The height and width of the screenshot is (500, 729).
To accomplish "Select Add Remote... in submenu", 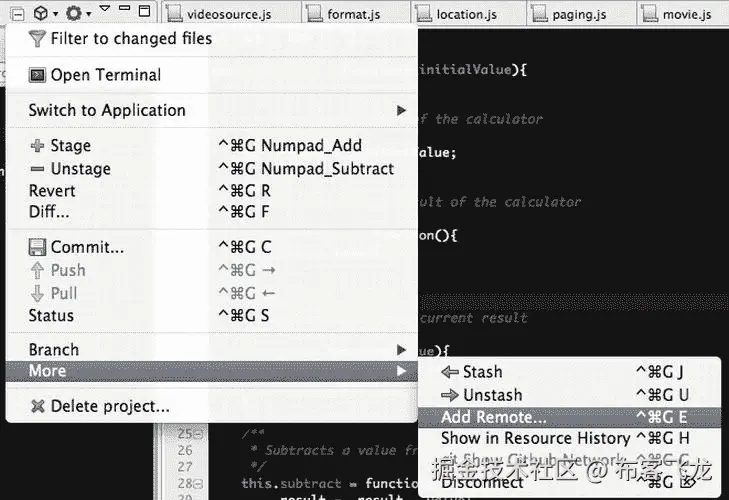I will pyautogui.click(x=570, y=417).
